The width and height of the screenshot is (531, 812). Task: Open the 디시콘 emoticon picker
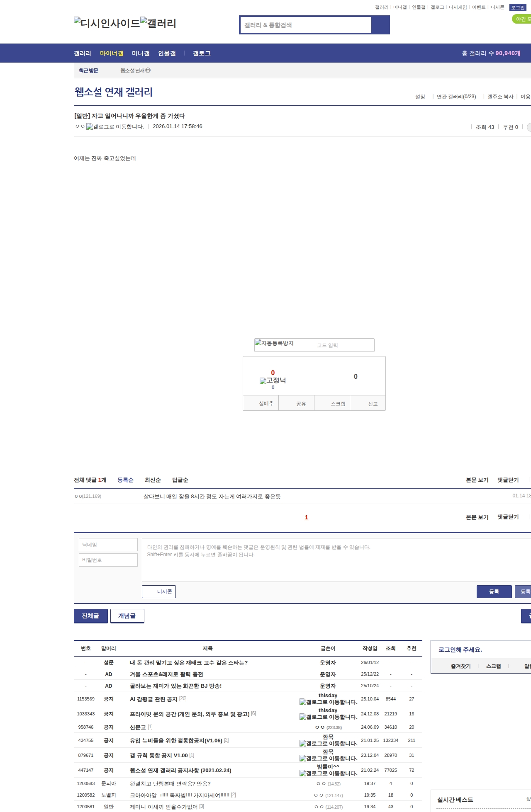tap(159, 591)
